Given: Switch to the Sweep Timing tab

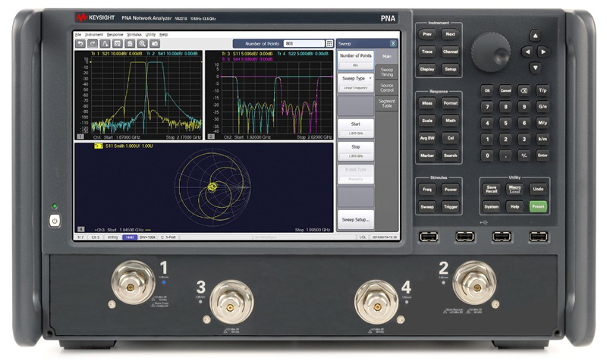Looking at the screenshot, I should [387, 72].
